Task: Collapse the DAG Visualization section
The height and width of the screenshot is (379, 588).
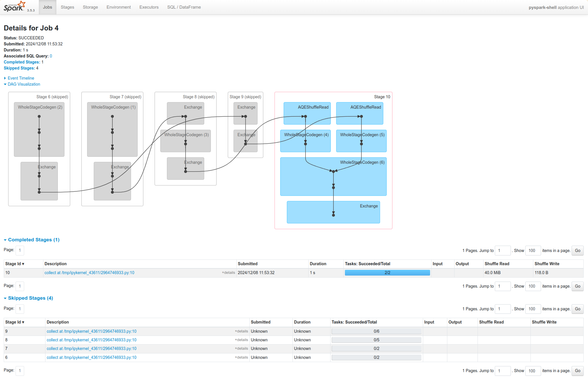Action: coord(24,84)
